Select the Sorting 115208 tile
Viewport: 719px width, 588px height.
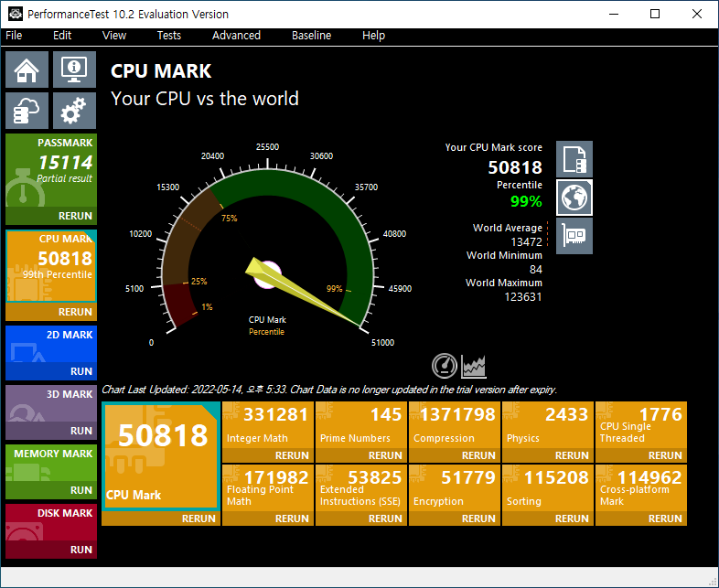pos(548,488)
